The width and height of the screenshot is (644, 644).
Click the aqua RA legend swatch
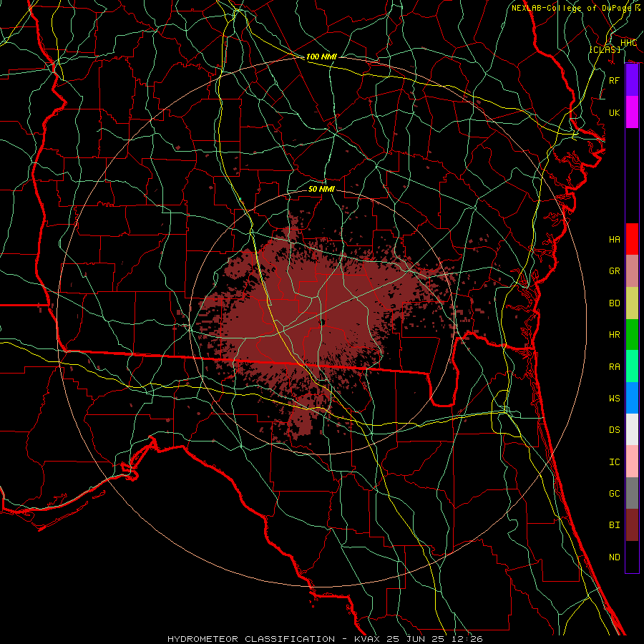point(632,366)
